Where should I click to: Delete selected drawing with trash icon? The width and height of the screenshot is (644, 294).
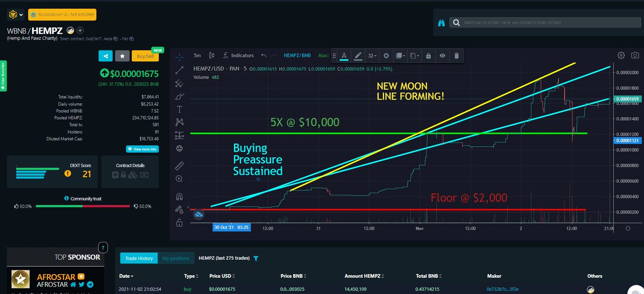(x=456, y=56)
